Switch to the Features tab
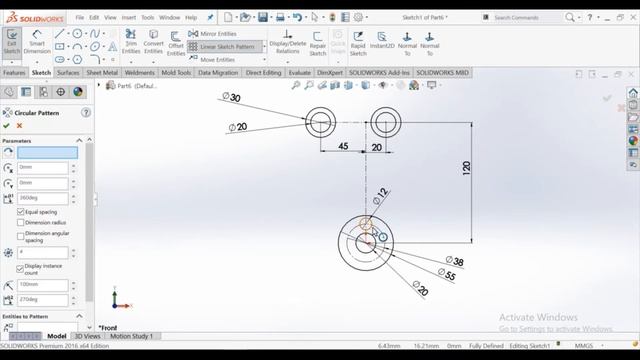 click(14, 73)
